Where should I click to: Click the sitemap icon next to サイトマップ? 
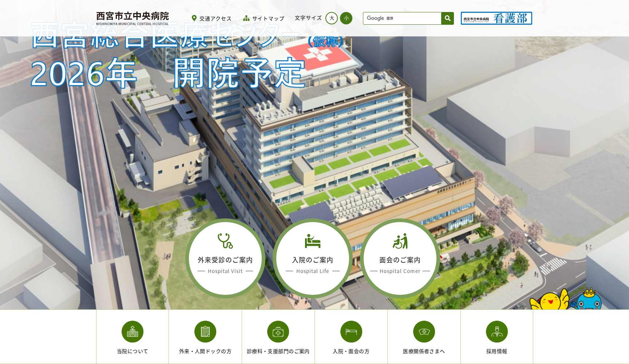tap(246, 17)
